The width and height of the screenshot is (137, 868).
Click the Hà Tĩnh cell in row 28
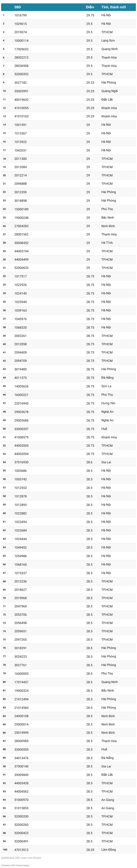pyautogui.click(x=107, y=243)
